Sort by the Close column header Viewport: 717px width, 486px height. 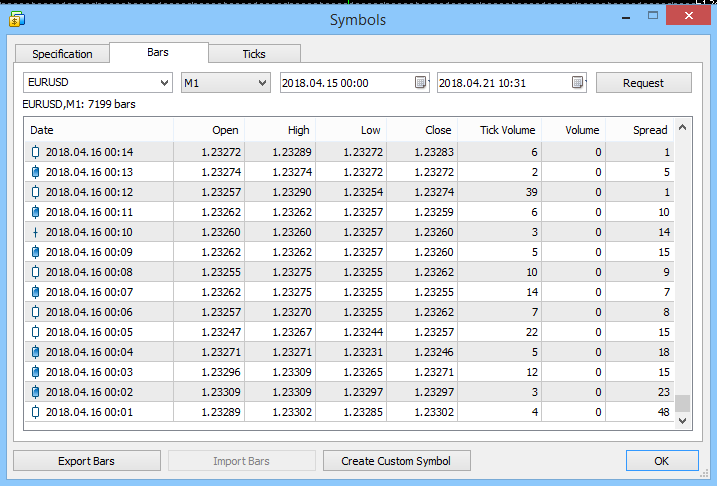(x=422, y=130)
